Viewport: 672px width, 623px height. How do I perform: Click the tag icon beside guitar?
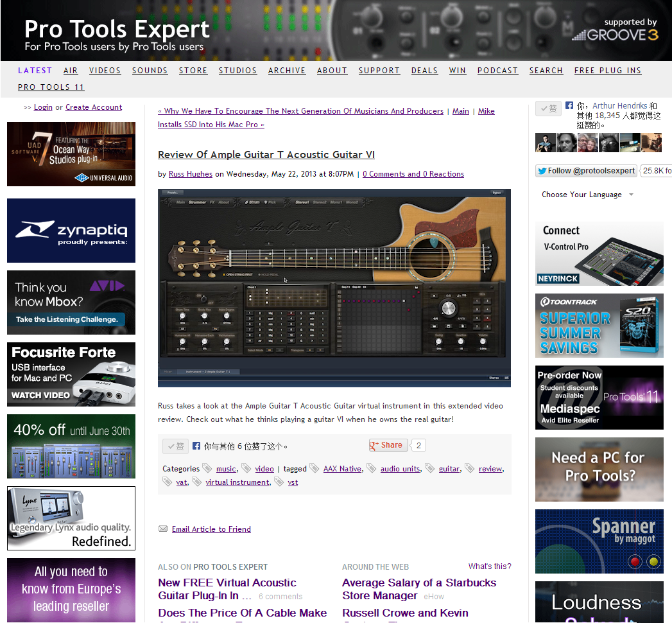coord(429,468)
